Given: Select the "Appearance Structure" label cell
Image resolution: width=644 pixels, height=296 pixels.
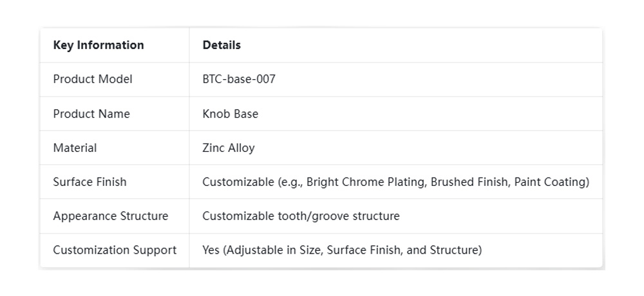Looking at the screenshot, I should (110, 216).
